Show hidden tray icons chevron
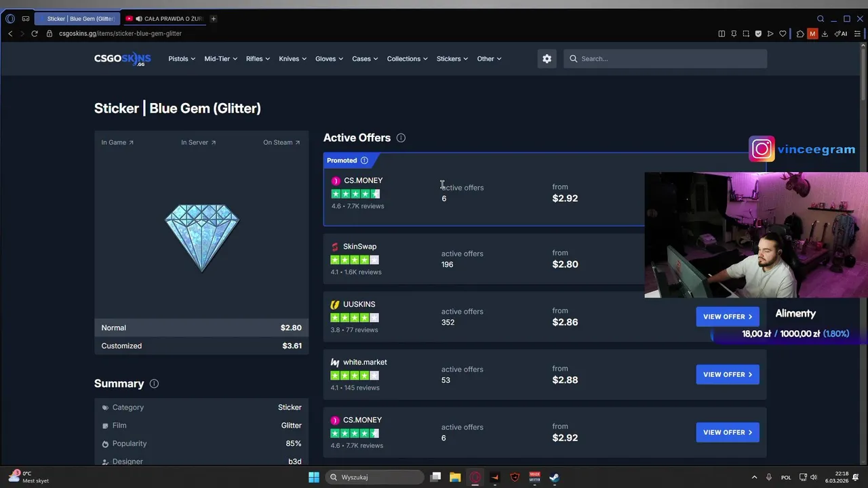This screenshot has width=868, height=488. 754,477
